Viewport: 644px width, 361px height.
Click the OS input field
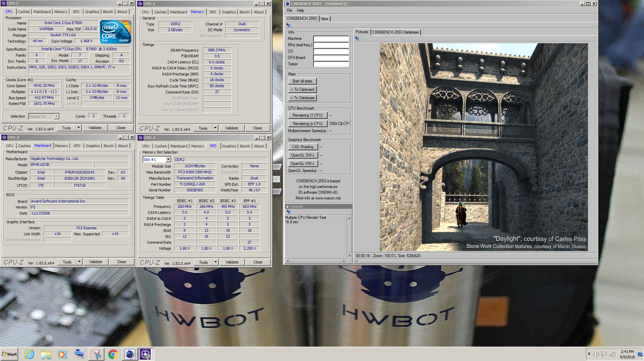pos(331,51)
